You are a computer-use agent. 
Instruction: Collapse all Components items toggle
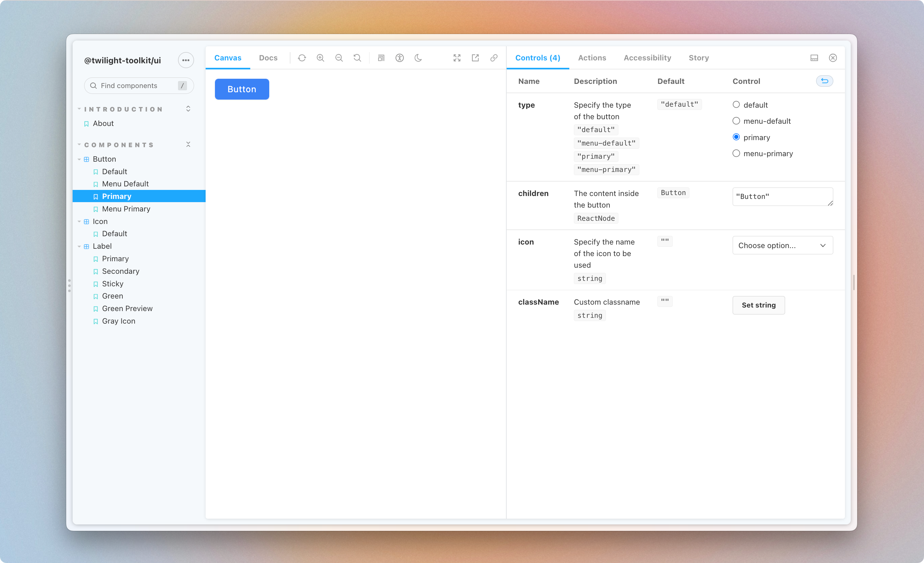pyautogui.click(x=188, y=144)
